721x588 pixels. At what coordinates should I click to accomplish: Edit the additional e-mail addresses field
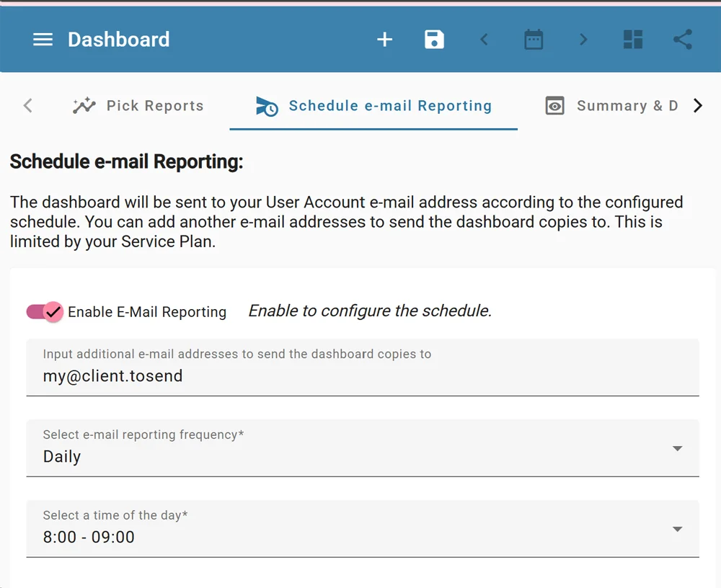[360, 376]
